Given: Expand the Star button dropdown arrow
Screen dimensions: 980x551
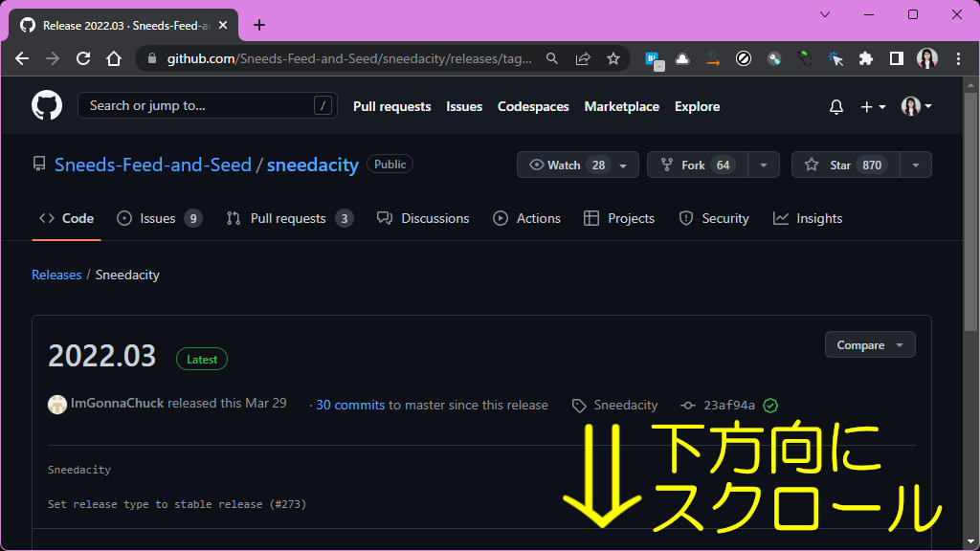Looking at the screenshot, I should click(x=915, y=164).
